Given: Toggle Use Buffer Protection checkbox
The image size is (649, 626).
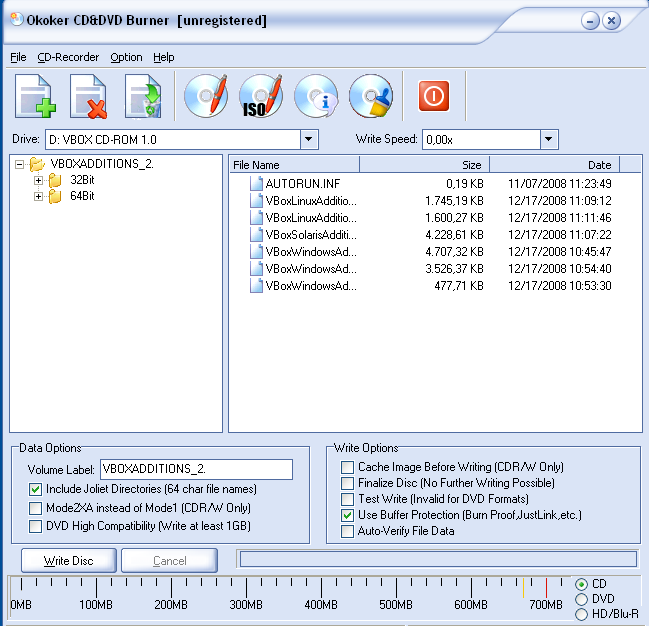Looking at the screenshot, I should [x=347, y=515].
